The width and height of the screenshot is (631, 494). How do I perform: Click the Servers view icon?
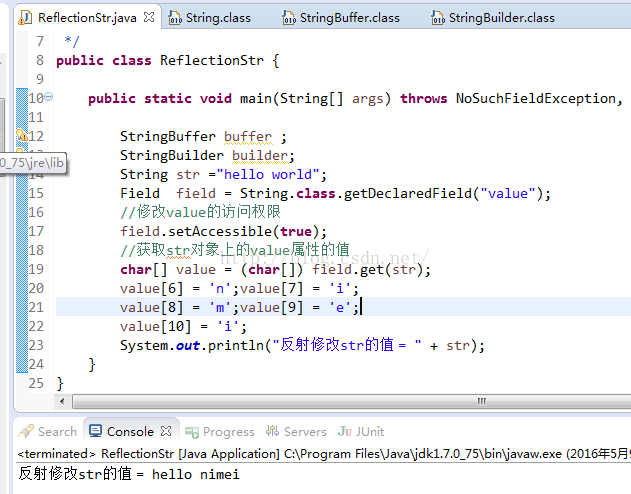click(x=272, y=431)
